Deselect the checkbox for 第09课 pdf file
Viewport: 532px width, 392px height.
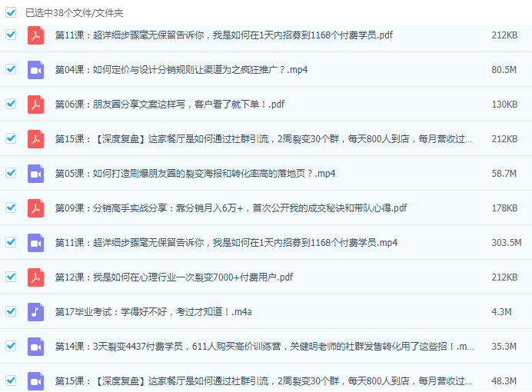click(11, 208)
